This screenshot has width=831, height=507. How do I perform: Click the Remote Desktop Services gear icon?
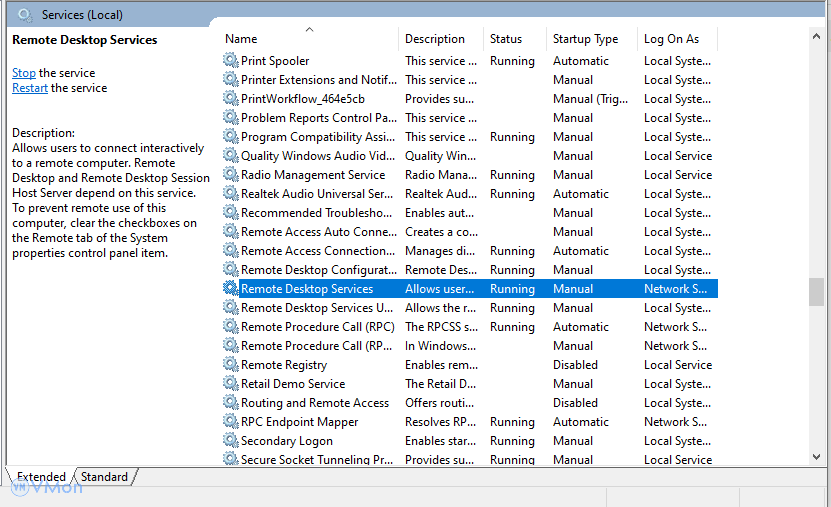click(231, 289)
